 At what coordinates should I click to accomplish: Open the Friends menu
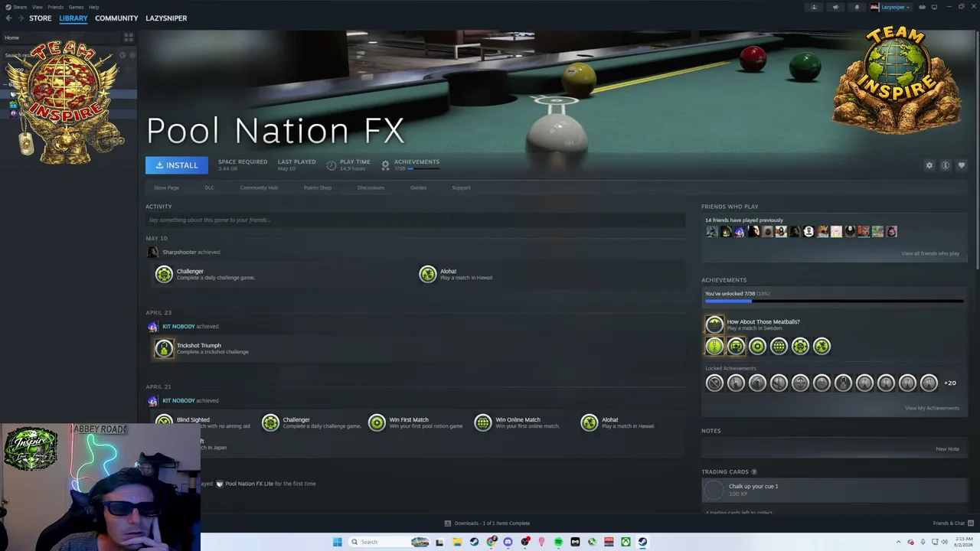point(56,7)
